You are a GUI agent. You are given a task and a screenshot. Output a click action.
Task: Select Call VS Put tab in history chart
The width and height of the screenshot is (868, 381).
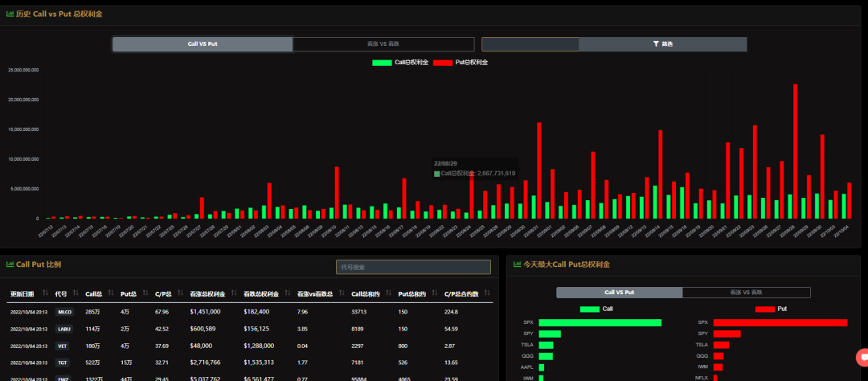(202, 44)
